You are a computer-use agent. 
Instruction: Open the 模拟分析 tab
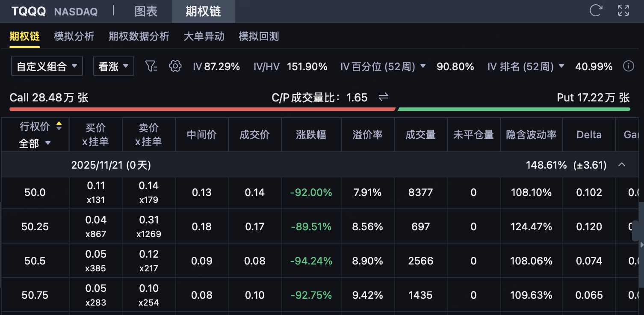click(74, 36)
